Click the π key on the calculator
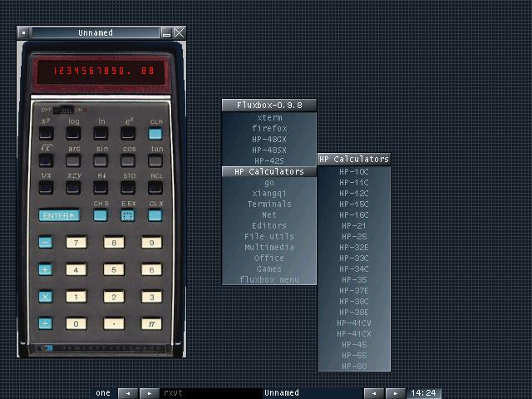 pos(151,323)
